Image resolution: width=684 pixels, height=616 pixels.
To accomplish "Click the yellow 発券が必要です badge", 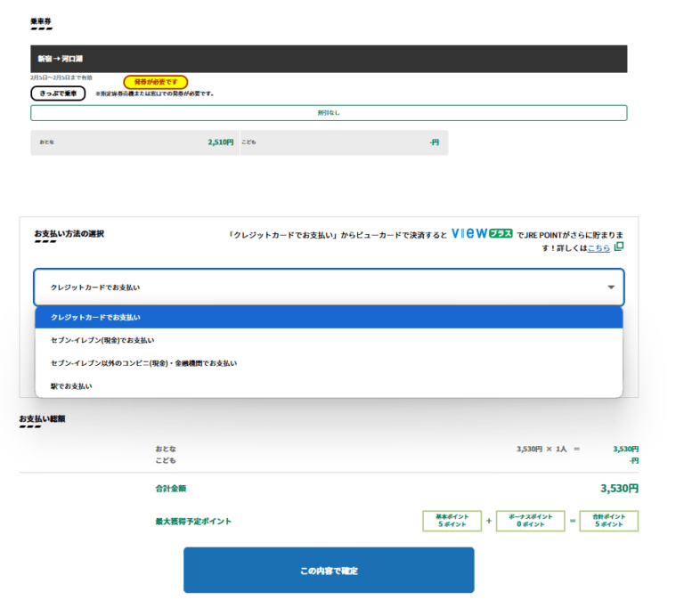I will pyautogui.click(x=155, y=82).
